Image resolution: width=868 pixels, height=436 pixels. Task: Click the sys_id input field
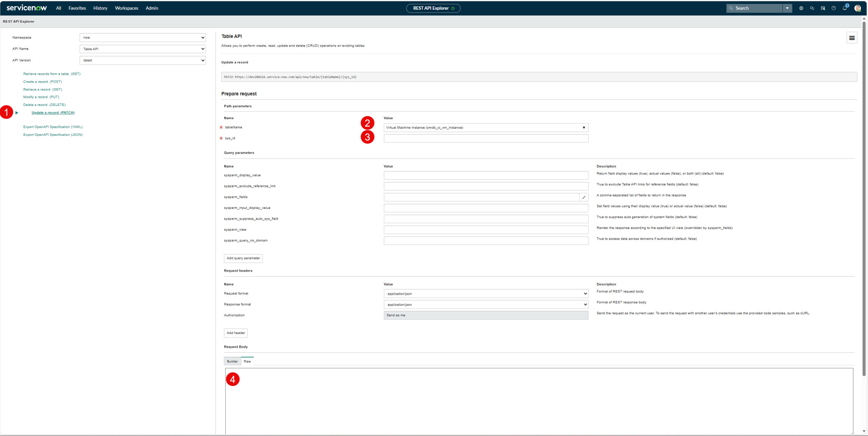click(x=486, y=138)
